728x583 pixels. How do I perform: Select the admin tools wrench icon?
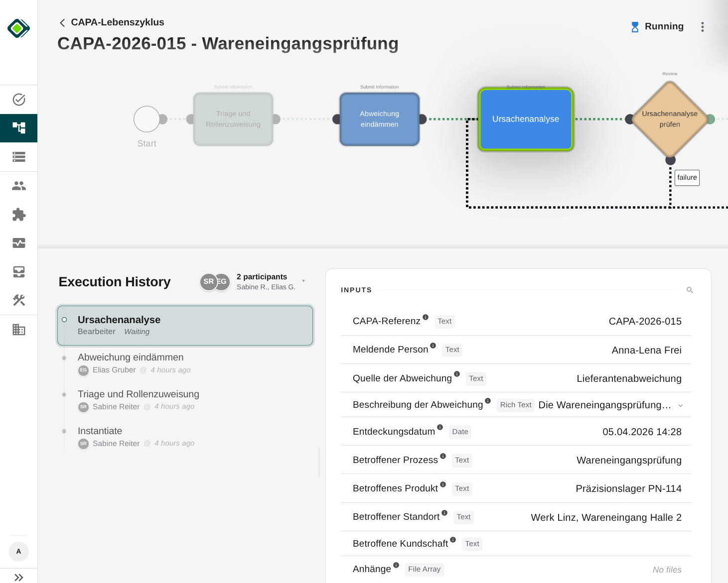click(18, 300)
